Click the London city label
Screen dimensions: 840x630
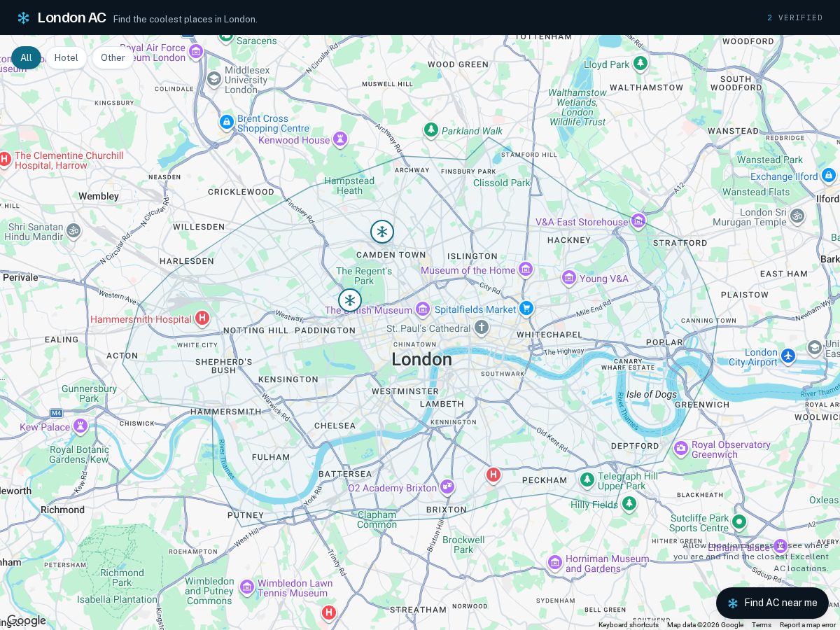421,360
